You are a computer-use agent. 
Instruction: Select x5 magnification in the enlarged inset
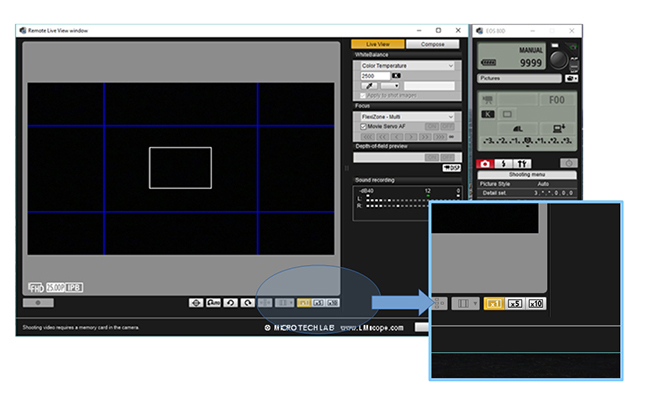pos(516,303)
